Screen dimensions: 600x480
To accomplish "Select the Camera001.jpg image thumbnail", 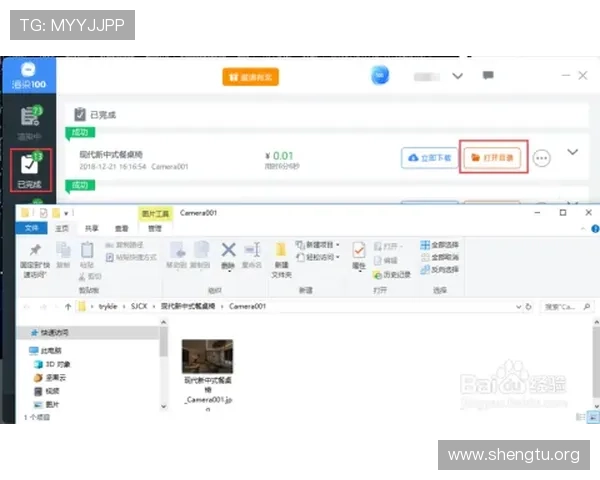I will [207, 356].
